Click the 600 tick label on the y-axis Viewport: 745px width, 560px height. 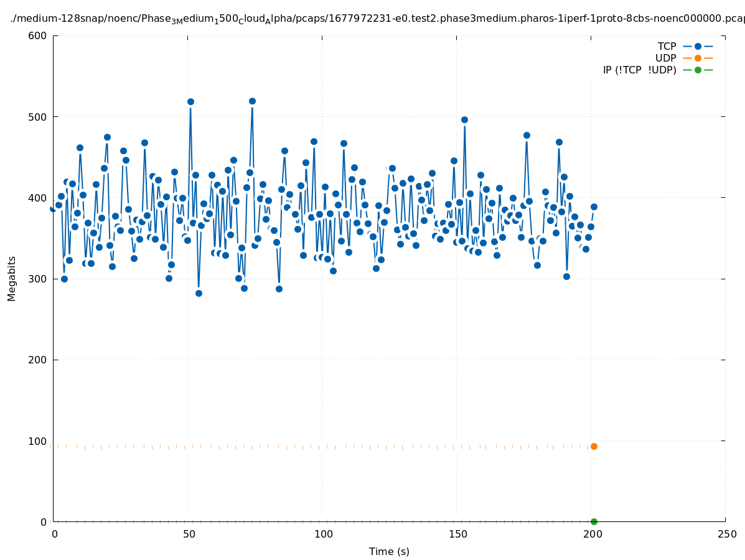pyautogui.click(x=39, y=35)
